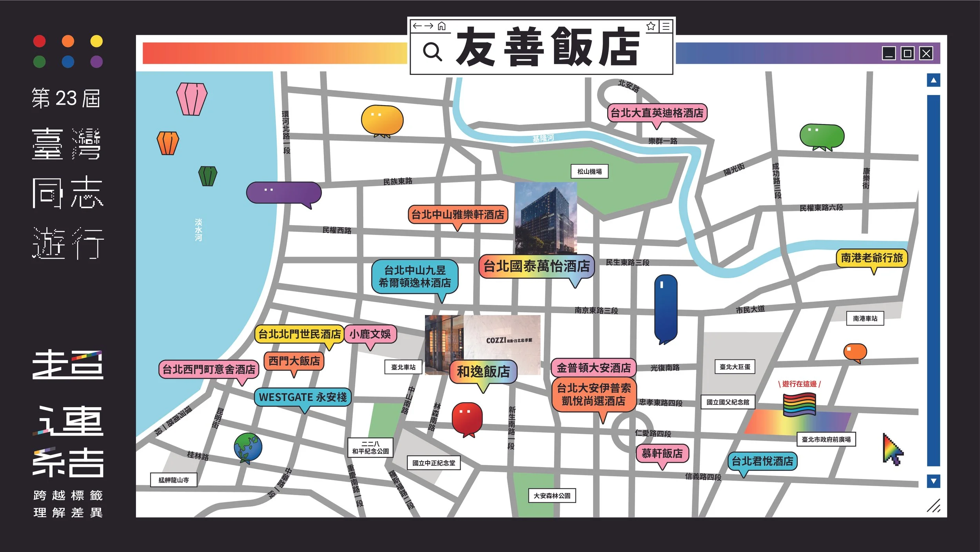Click the magnifying glass search icon
This screenshot has height=552, width=980.
click(x=432, y=51)
